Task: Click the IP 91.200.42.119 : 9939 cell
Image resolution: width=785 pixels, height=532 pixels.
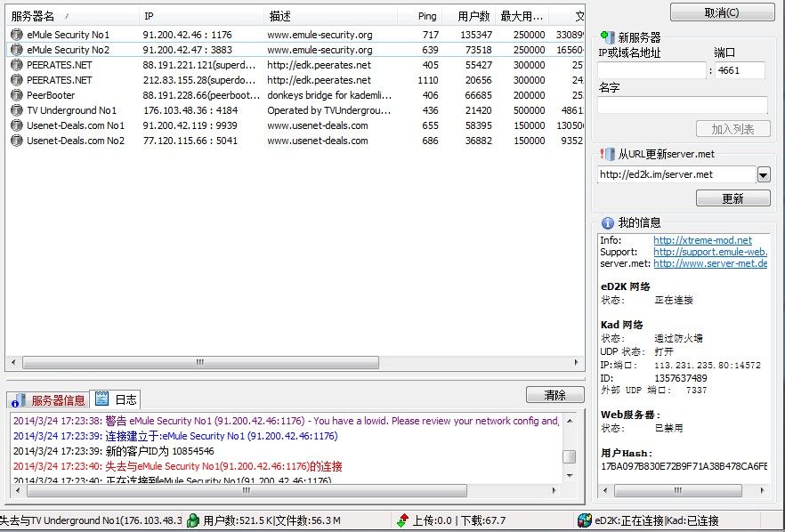Action: click(190, 125)
